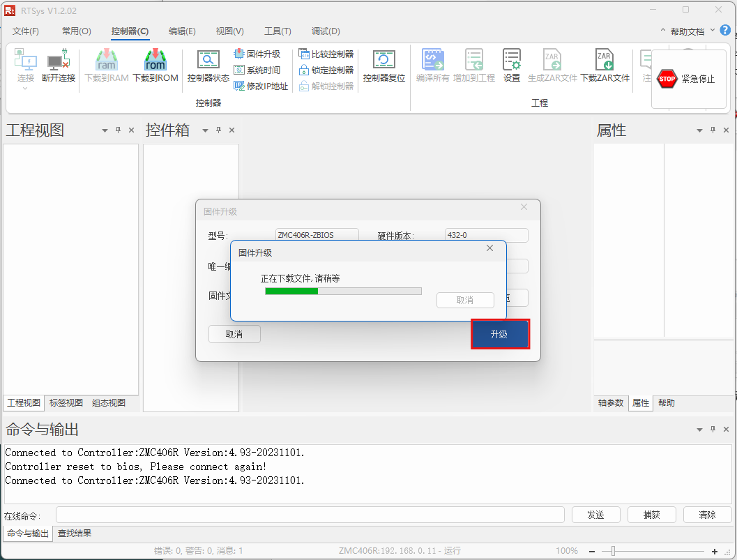Open the 调试(D) ribbon tab
This screenshot has width=737, height=560.
coord(326,31)
